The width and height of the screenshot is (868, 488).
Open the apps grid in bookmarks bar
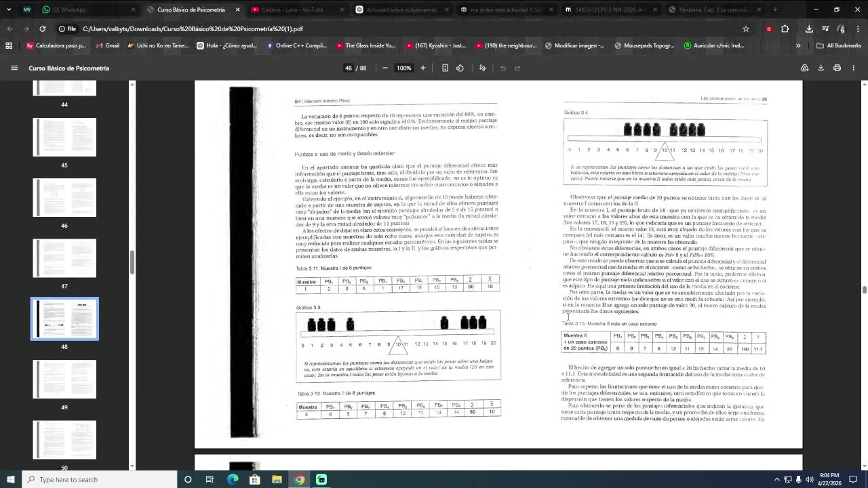pyautogui.click(x=9, y=45)
